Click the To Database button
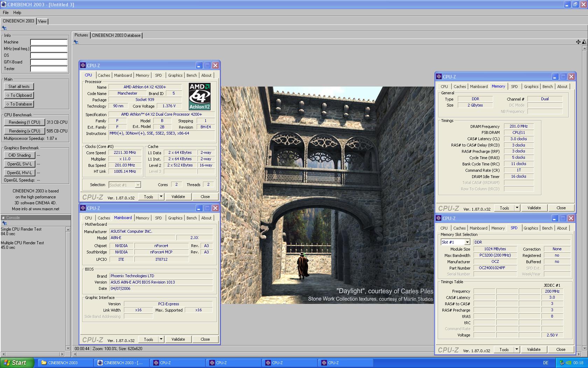The height and width of the screenshot is (368, 588). [19, 104]
